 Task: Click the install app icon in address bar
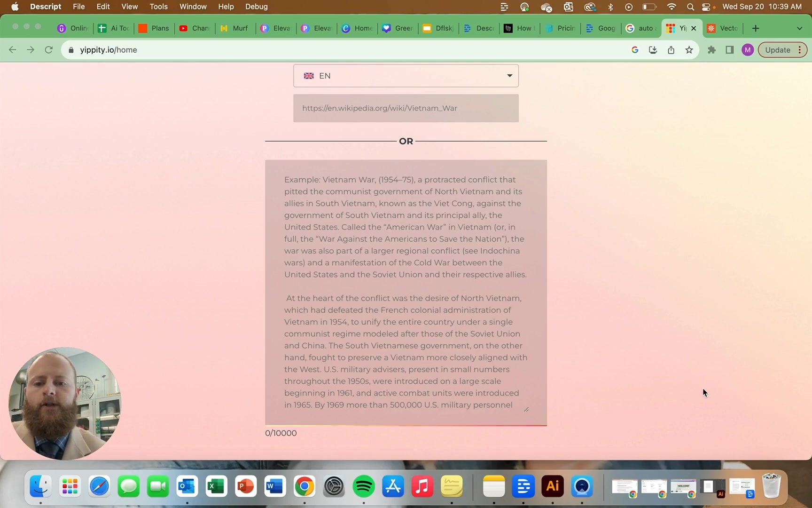click(653, 50)
